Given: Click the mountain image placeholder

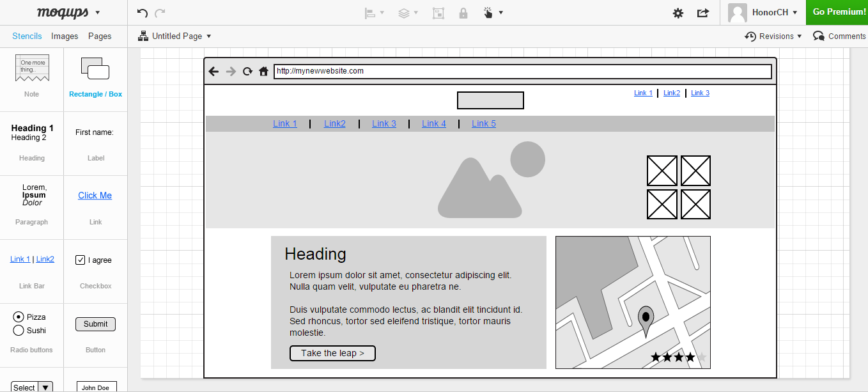Looking at the screenshot, I should click(x=491, y=180).
